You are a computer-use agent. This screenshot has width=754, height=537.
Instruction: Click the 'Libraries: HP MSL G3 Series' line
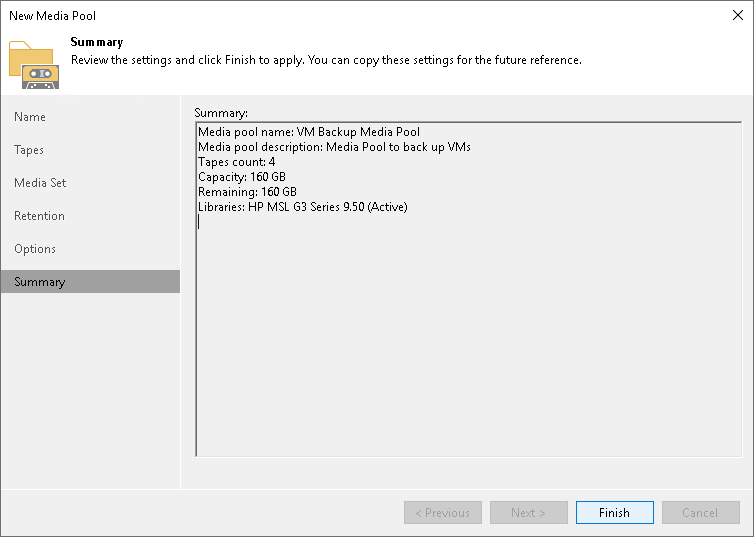(303, 207)
